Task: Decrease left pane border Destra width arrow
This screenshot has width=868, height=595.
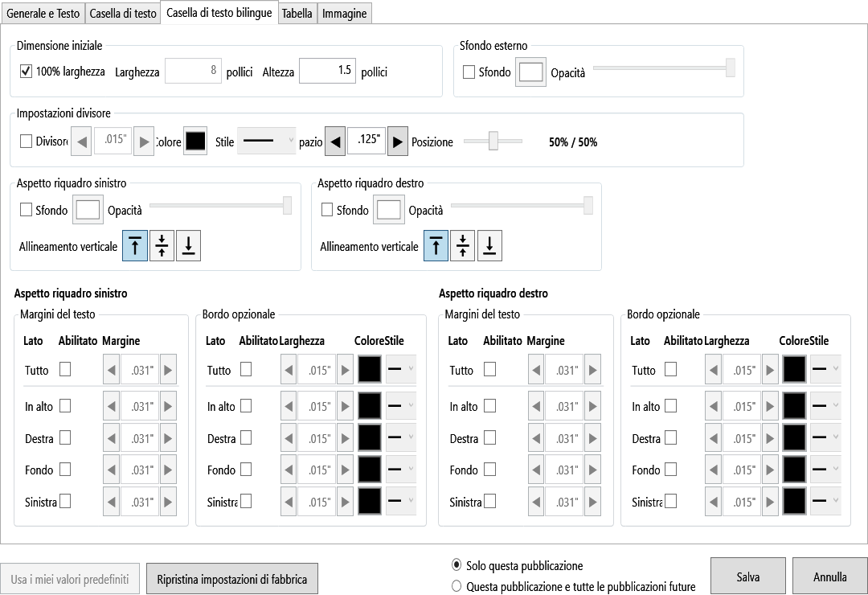Action: pyautogui.click(x=289, y=438)
